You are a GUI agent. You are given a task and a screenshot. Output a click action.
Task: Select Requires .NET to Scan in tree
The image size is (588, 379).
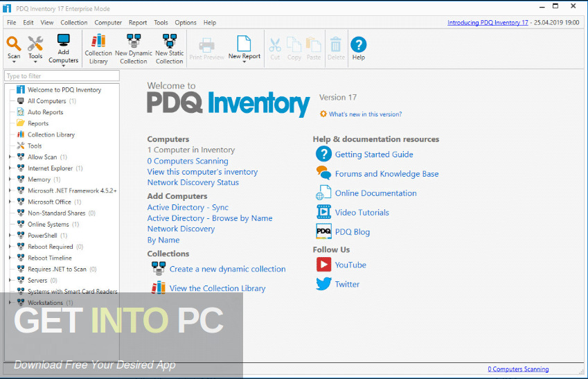point(57,269)
